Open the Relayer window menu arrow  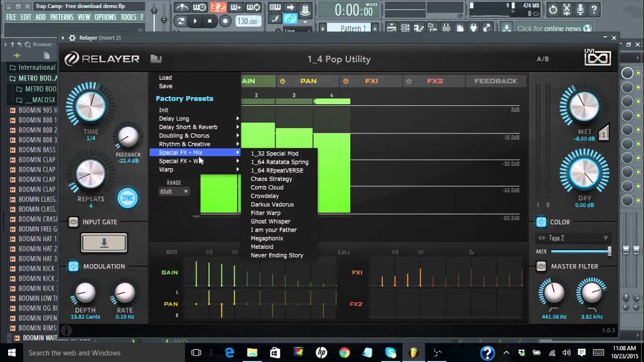(x=63, y=38)
